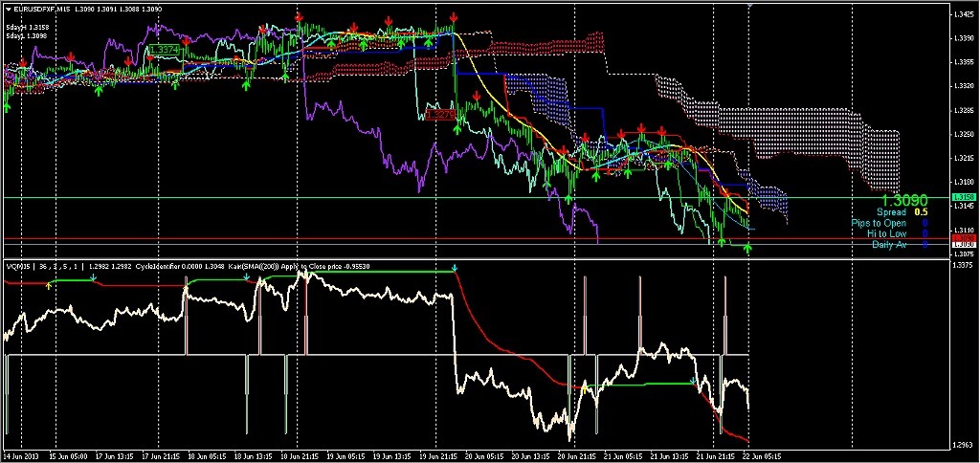Click the chart shift triangle marker at top
980x463 pixels.
[x=749, y=5]
